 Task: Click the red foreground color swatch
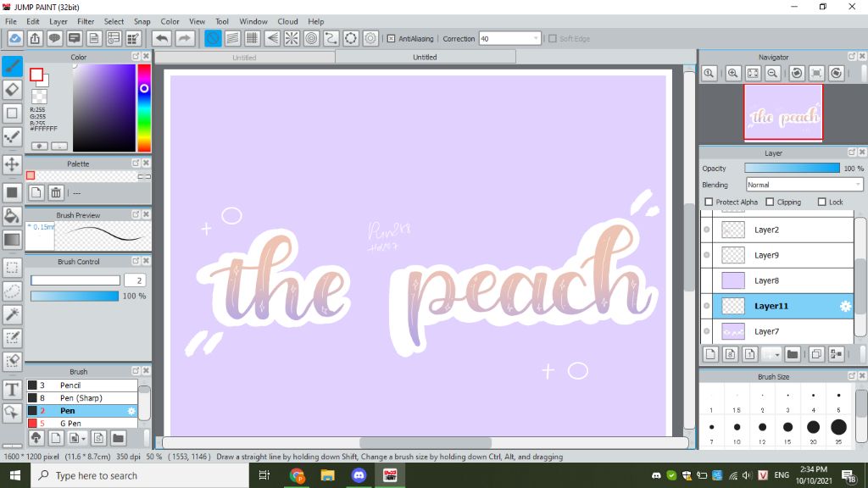coord(36,75)
